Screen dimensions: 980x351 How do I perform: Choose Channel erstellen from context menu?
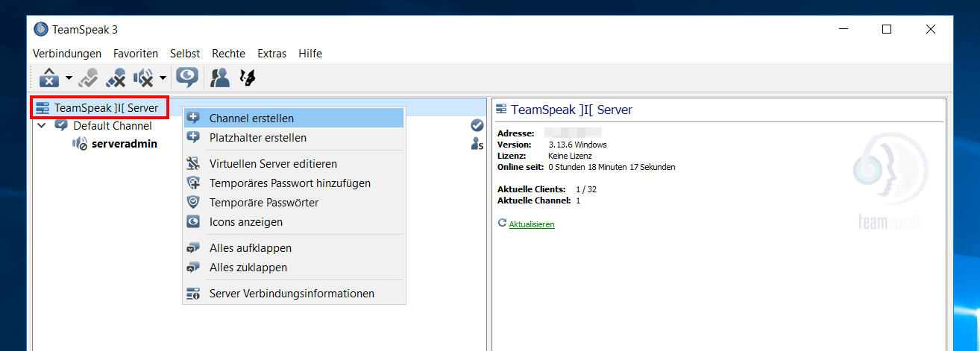251,118
